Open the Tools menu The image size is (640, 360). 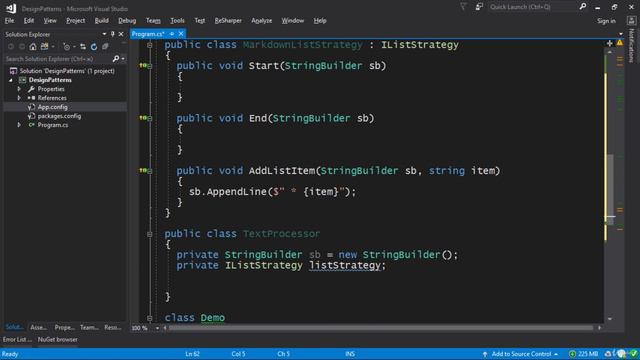click(177, 20)
